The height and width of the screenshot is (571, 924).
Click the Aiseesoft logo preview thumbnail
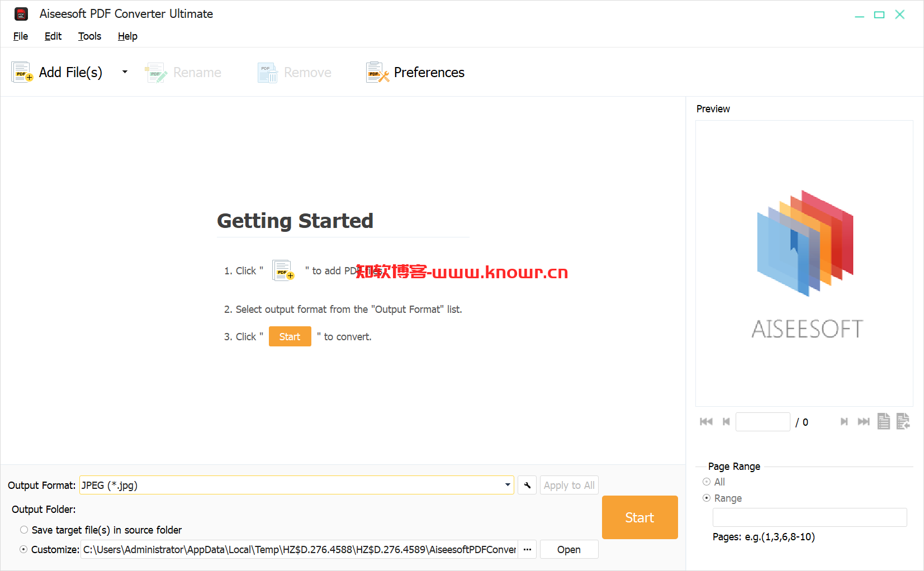pyautogui.click(x=805, y=264)
